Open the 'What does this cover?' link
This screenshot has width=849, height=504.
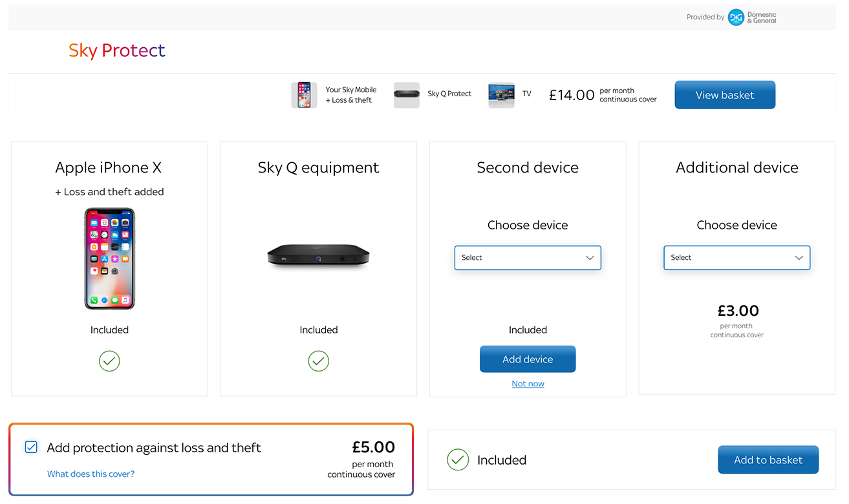pos(91,474)
